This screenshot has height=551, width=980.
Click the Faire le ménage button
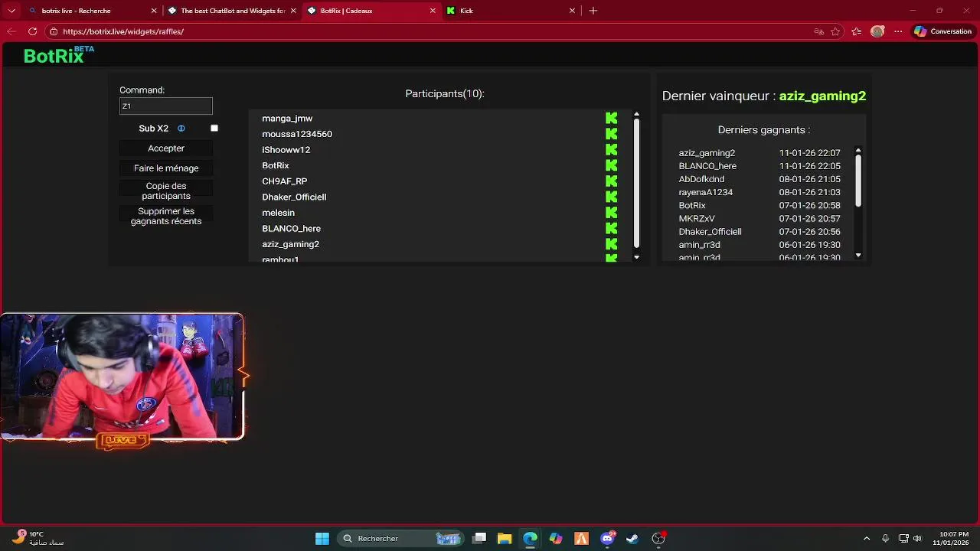click(166, 168)
